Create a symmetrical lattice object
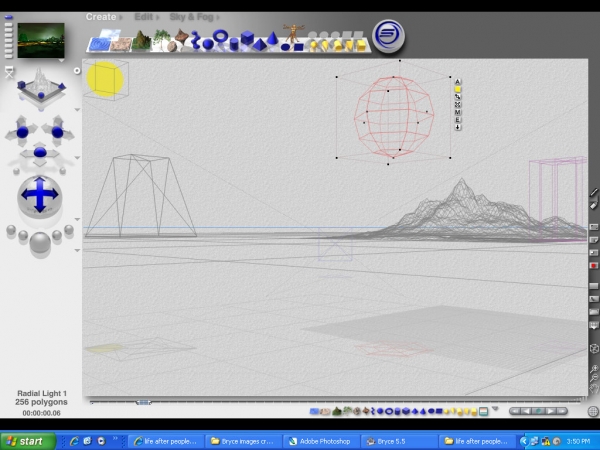This screenshot has width=600, height=450. 182,36
